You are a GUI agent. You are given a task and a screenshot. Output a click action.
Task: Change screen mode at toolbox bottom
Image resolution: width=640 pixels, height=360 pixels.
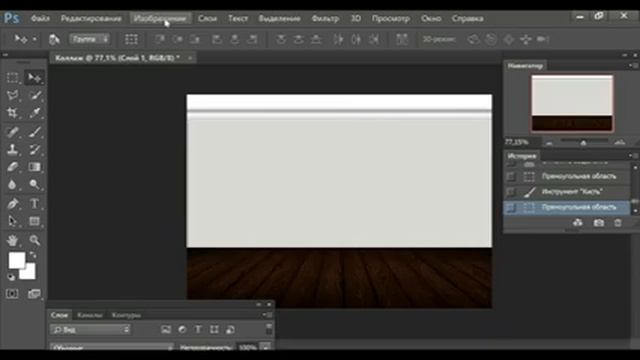click(x=34, y=294)
